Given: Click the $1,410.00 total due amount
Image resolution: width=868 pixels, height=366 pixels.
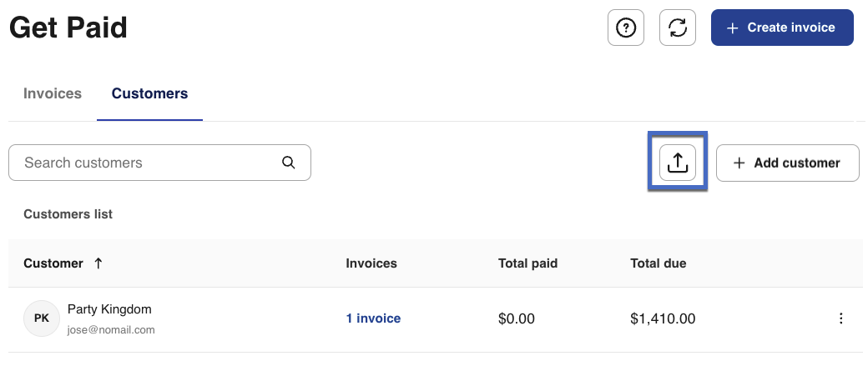Looking at the screenshot, I should click(663, 318).
